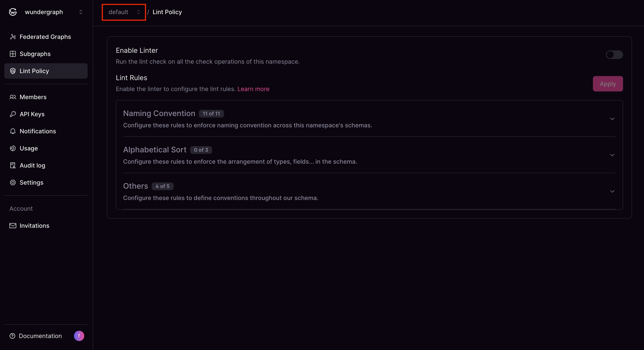
Task: Toggle the Enable Linter switch
Action: [x=614, y=55]
